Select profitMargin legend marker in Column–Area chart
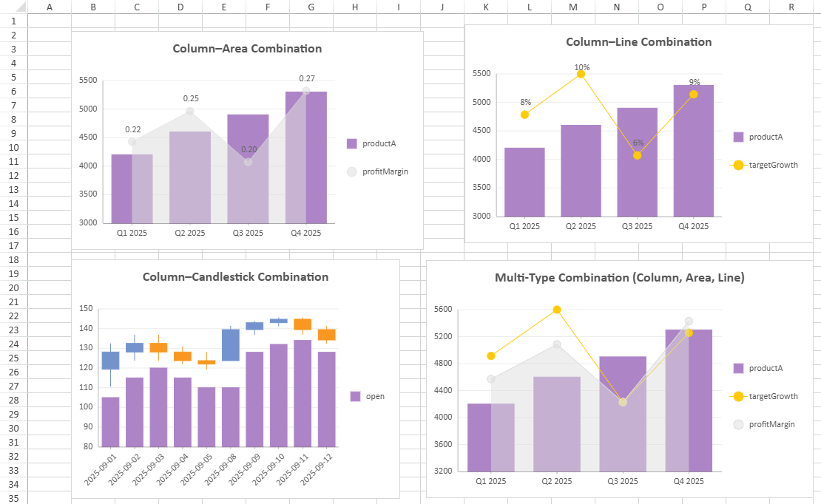Image resolution: width=821 pixels, height=504 pixels. click(352, 171)
